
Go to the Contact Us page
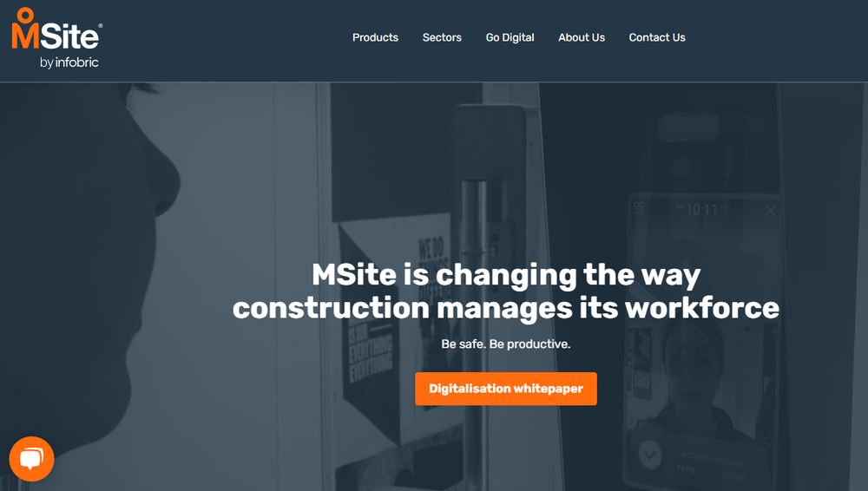[657, 37]
